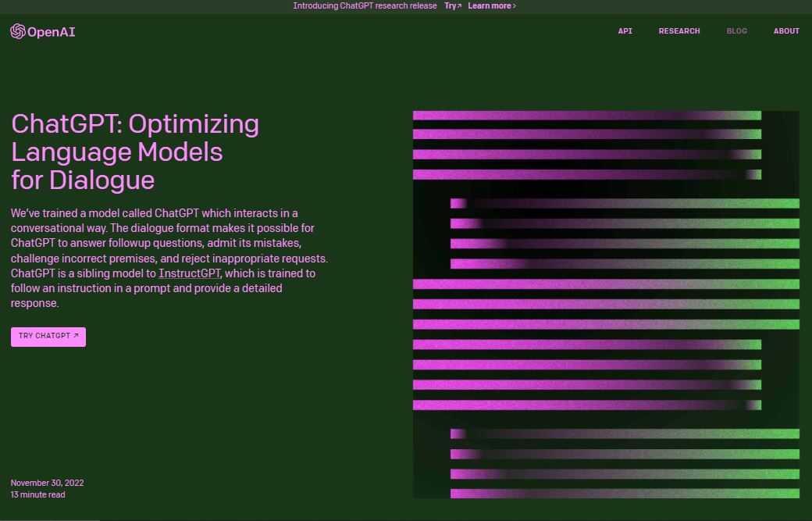Click the Try link in the announcement banner
The image size is (812, 521).
click(453, 5)
